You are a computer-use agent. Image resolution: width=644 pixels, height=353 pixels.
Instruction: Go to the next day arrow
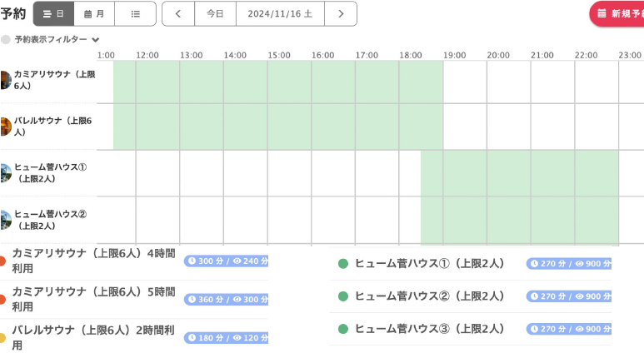(341, 14)
